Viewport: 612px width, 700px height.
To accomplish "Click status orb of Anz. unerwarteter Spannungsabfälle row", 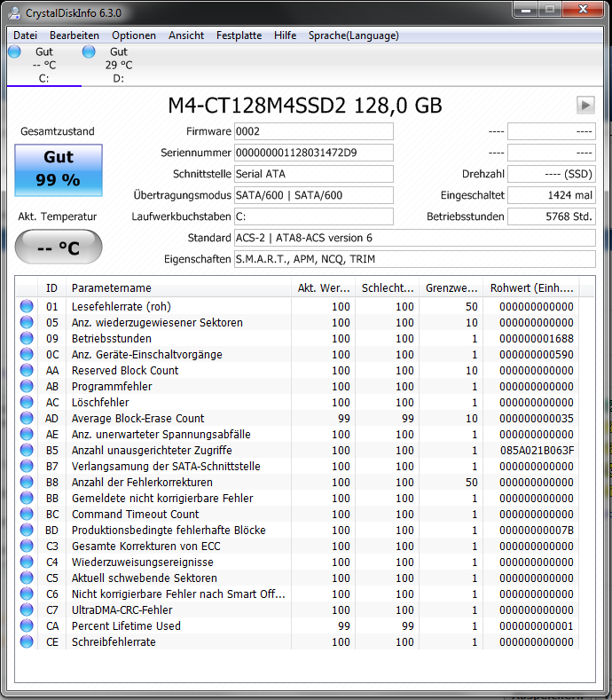I will 27,434.
